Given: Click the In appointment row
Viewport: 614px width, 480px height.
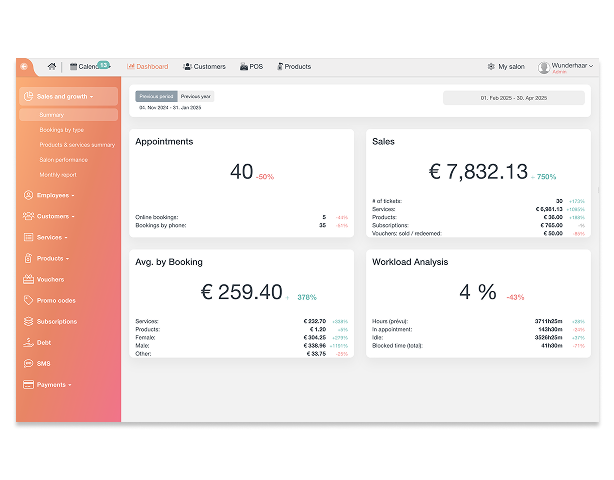Looking at the screenshot, I should coord(478,329).
